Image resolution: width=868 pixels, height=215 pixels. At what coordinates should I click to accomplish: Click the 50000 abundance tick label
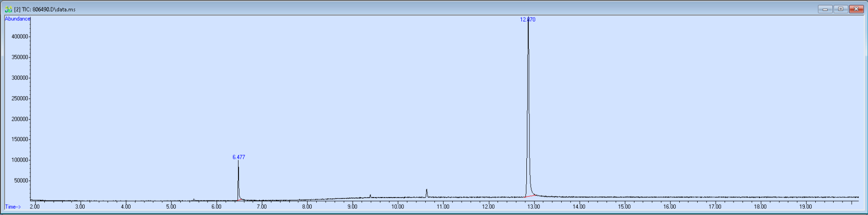tap(21, 181)
